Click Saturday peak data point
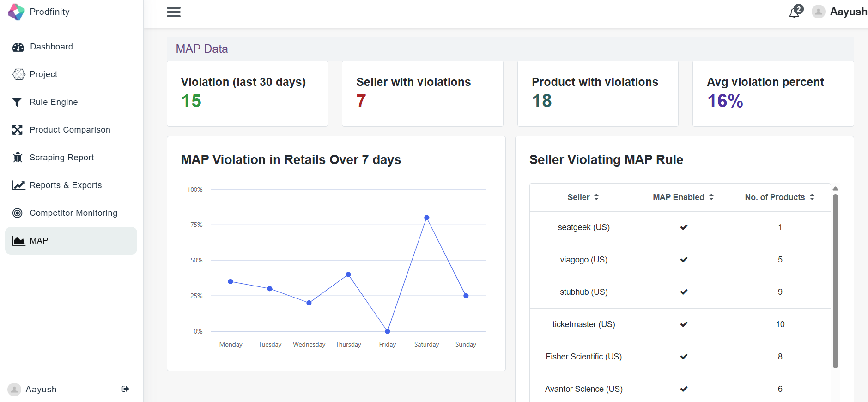The width and height of the screenshot is (868, 402). pyautogui.click(x=427, y=218)
